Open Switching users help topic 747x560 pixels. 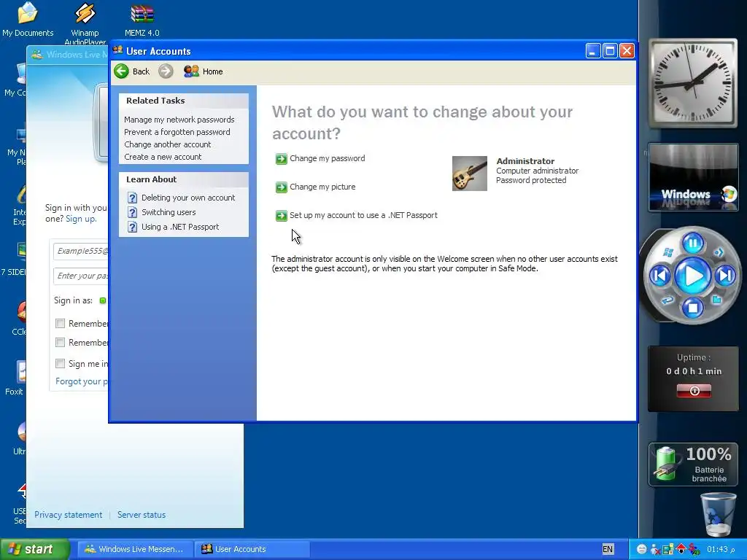pyautogui.click(x=169, y=212)
